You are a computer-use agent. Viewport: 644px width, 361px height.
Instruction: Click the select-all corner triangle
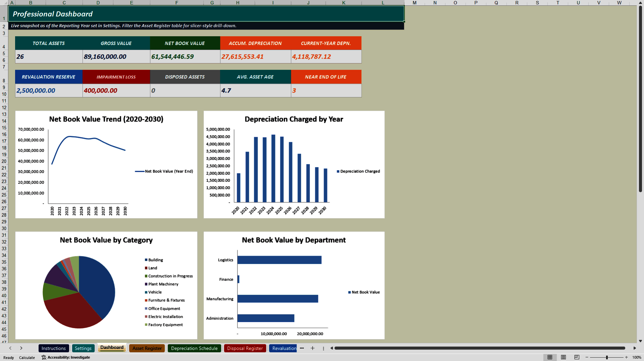4,3
